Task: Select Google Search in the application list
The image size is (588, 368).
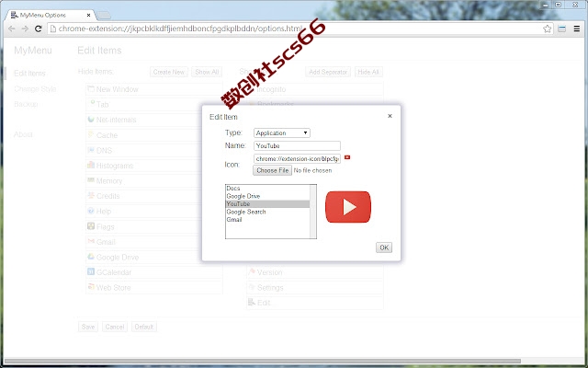Action: [x=267, y=212]
